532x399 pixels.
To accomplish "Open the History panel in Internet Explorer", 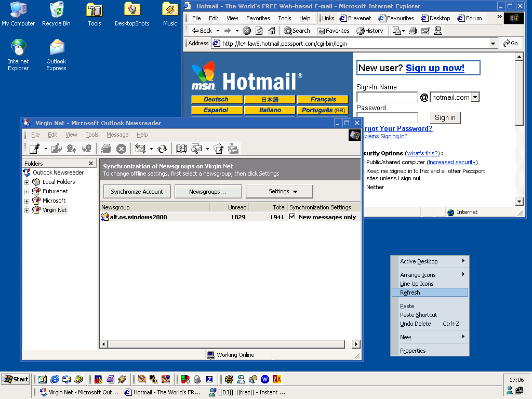I will [x=370, y=31].
